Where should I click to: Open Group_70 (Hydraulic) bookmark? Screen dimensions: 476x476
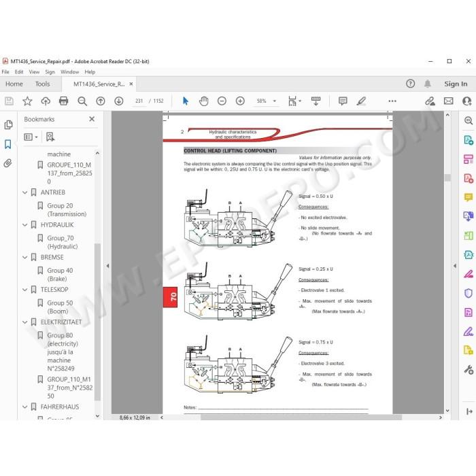click(x=63, y=242)
